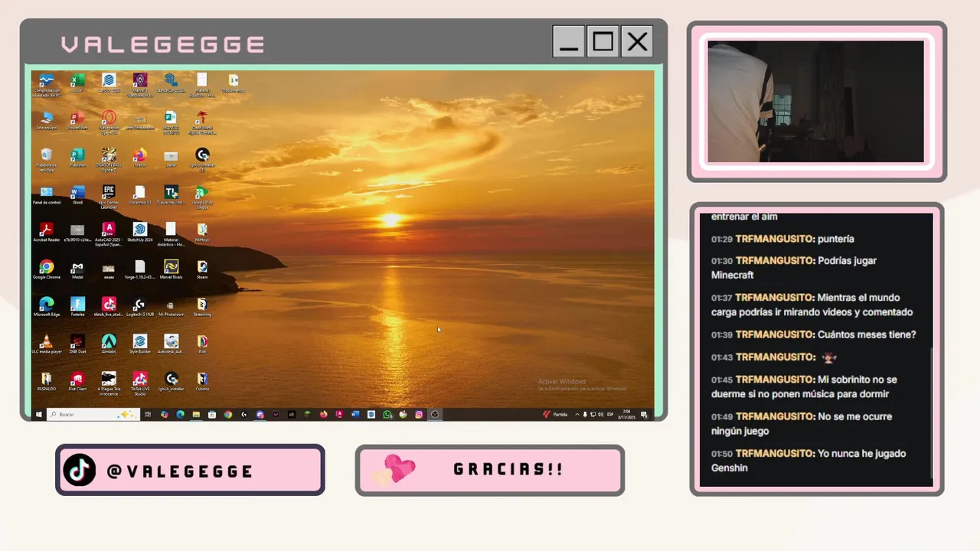The width and height of the screenshot is (980, 551).
Task: Select Microsoft Edge desktop shortcut
Action: point(47,306)
